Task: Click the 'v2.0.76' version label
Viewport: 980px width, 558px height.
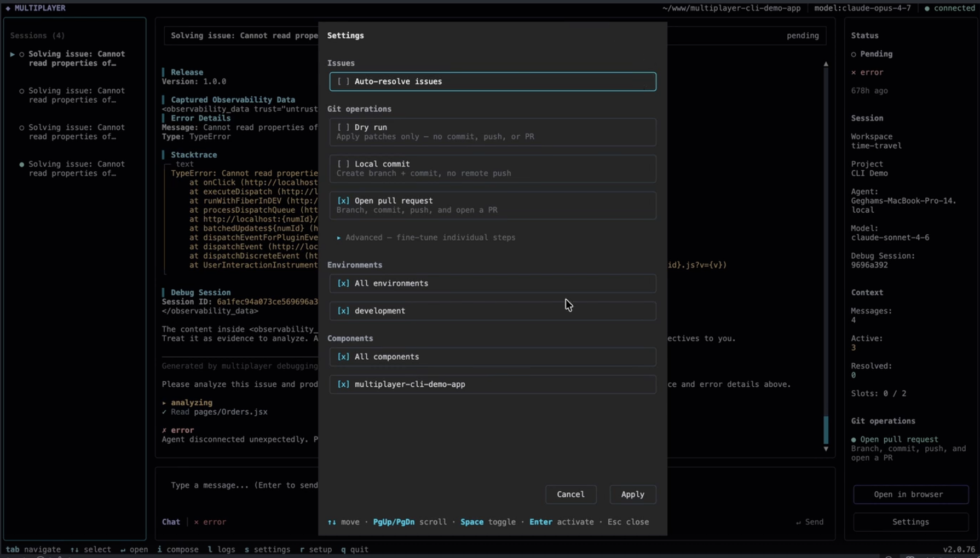Action: click(x=959, y=549)
